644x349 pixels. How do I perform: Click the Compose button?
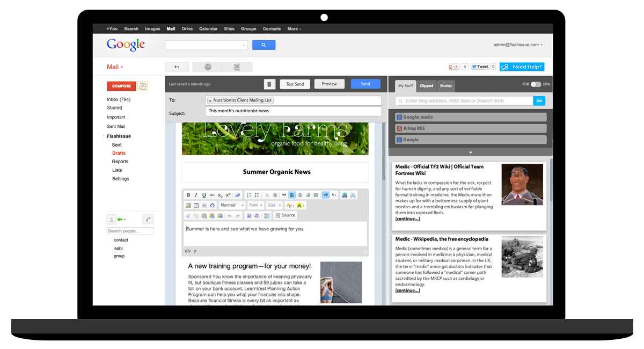click(x=121, y=86)
